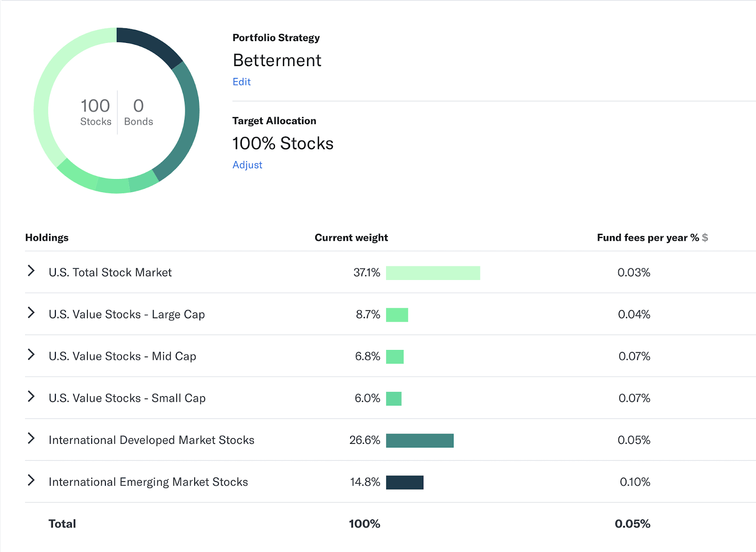The image size is (756, 552).
Task: Click the 6.8% weight value
Action: coord(368,357)
